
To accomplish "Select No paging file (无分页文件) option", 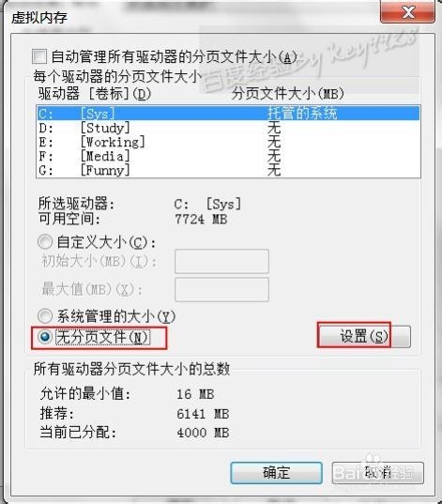I will (45, 337).
